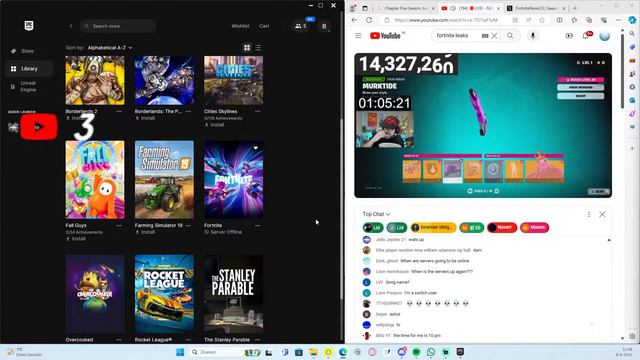Open options menu for Borderlands: The Pre-Sequel
The height and width of the screenshot is (360, 640).
(188, 111)
